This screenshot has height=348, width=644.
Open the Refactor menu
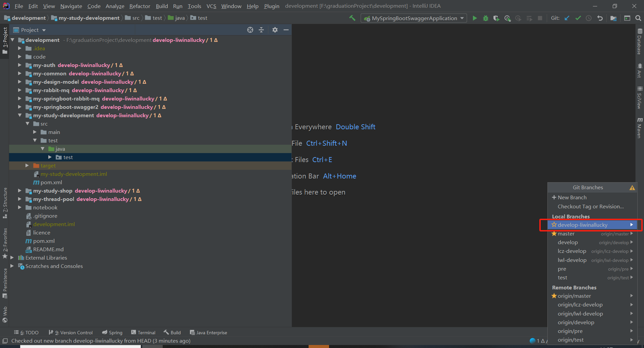(x=140, y=6)
